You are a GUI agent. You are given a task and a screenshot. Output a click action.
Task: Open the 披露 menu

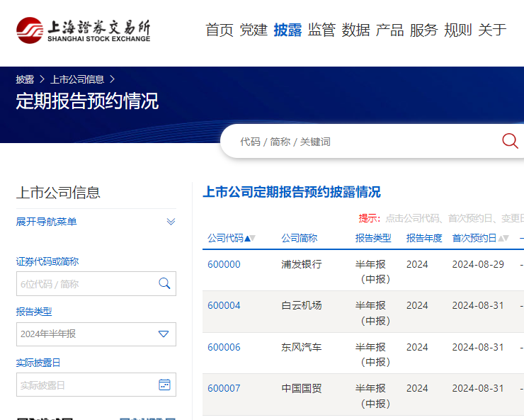click(287, 30)
